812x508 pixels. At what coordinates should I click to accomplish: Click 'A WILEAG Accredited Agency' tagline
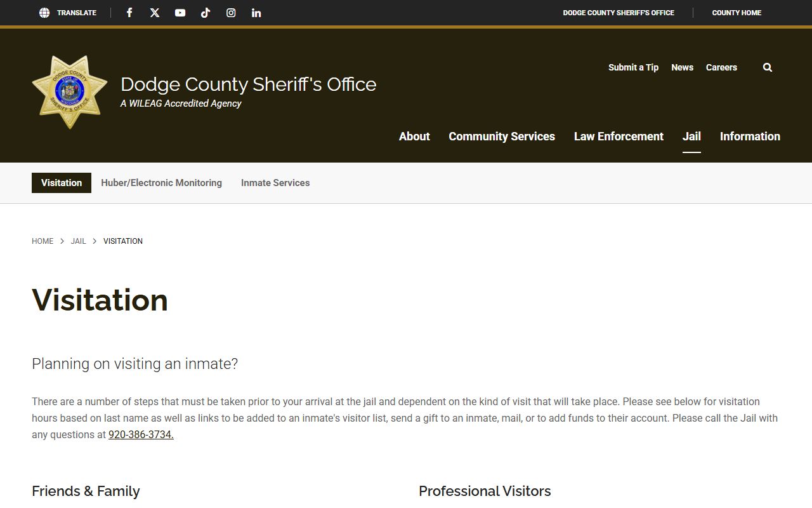(x=181, y=104)
